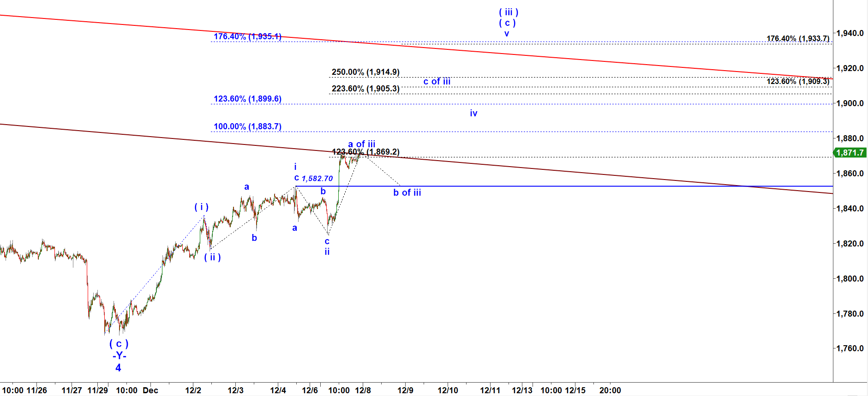Click the green 1,871.7 current price tag

pyautogui.click(x=850, y=153)
